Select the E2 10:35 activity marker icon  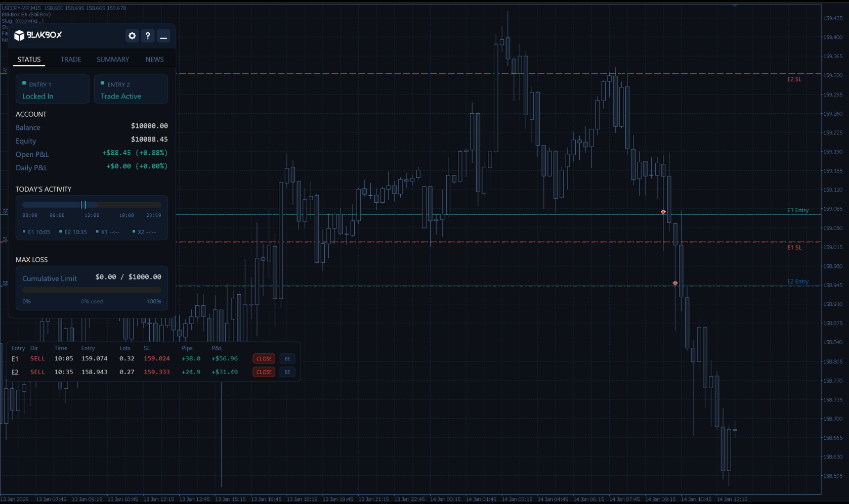(x=62, y=232)
